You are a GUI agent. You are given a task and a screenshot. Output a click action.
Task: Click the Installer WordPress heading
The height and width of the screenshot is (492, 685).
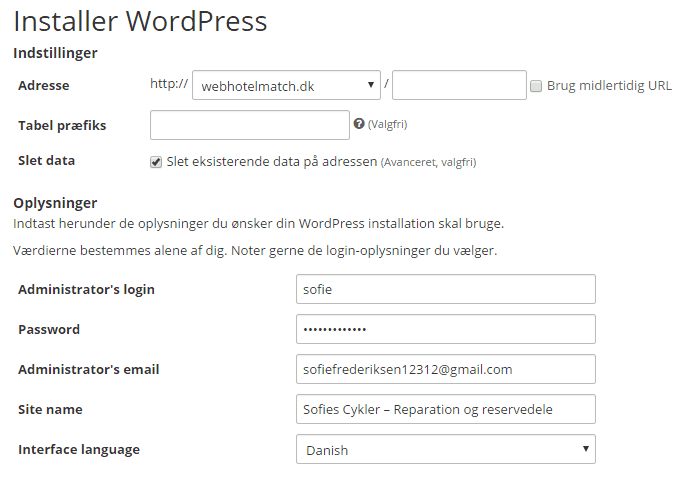tap(140, 21)
